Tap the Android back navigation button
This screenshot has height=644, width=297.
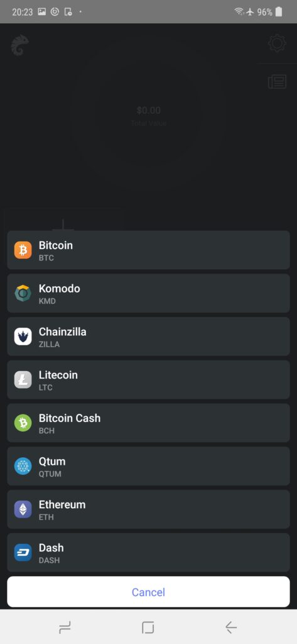click(x=231, y=627)
